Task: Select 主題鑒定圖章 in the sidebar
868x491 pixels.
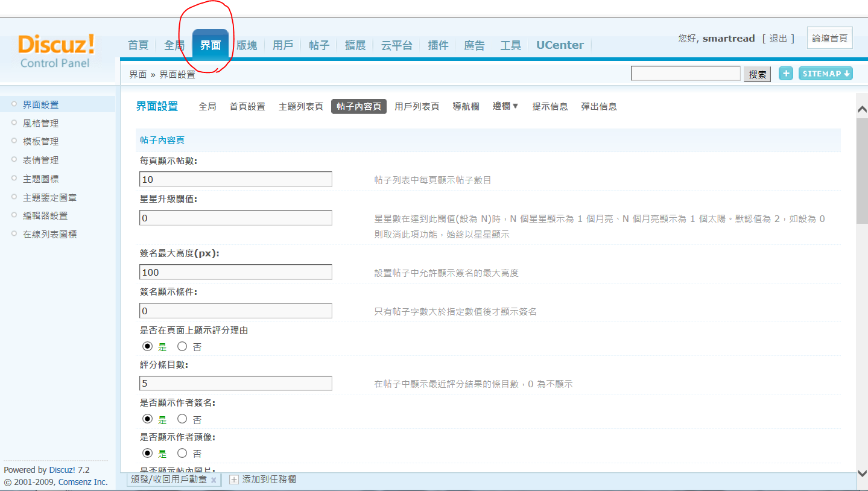Action: [x=50, y=197]
